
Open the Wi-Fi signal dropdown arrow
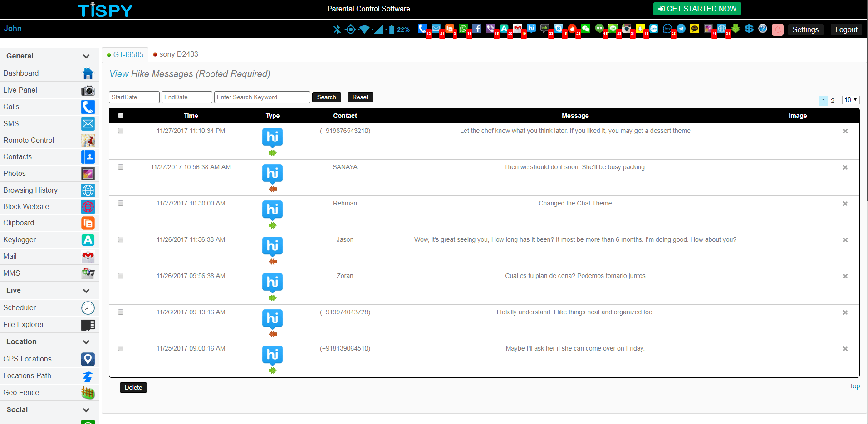373,30
